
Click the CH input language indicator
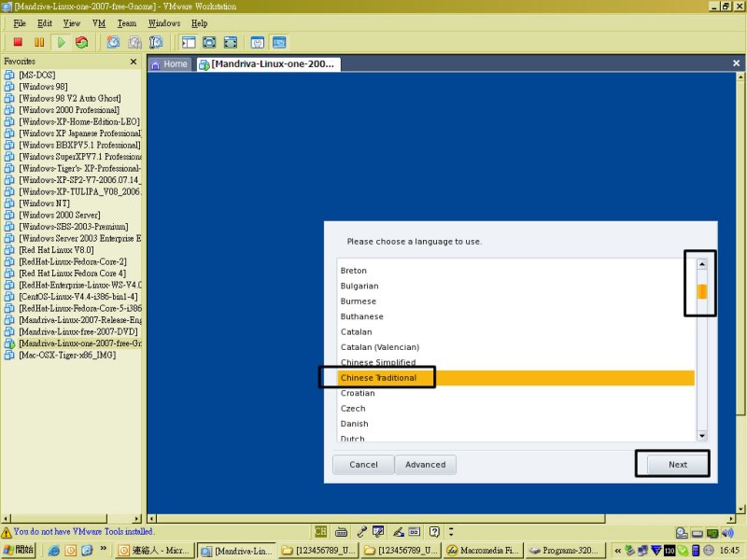pyautogui.click(x=320, y=531)
